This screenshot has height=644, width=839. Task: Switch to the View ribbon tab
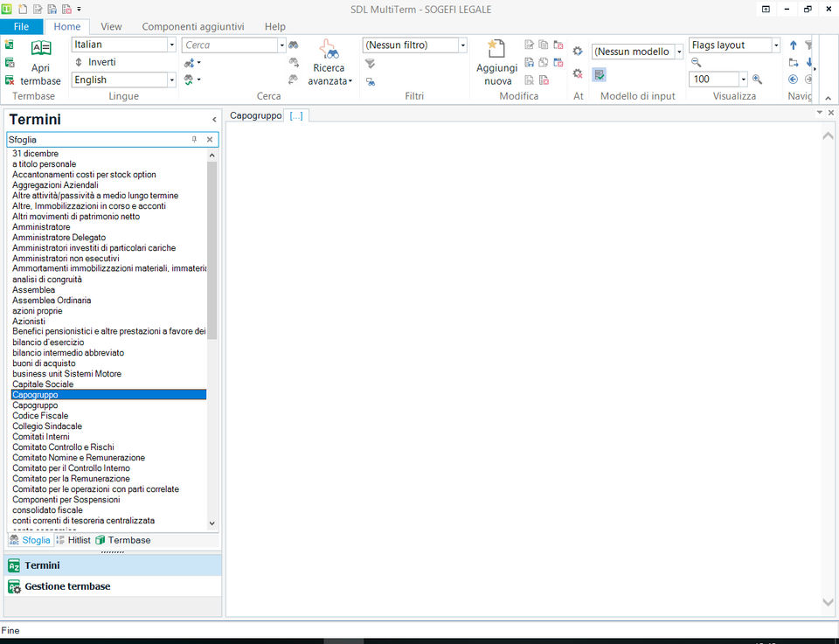[111, 27]
